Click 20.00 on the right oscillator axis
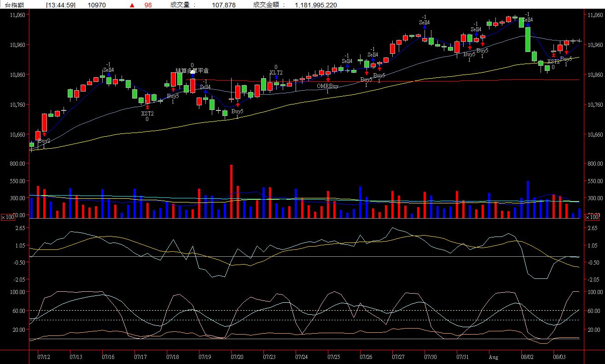This screenshot has height=364, width=605. coord(594,330)
